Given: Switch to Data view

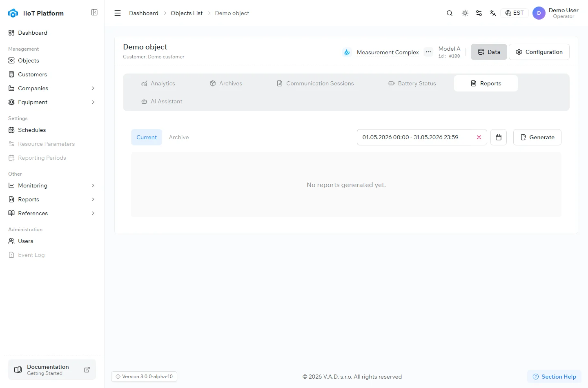Looking at the screenshot, I should (489, 52).
